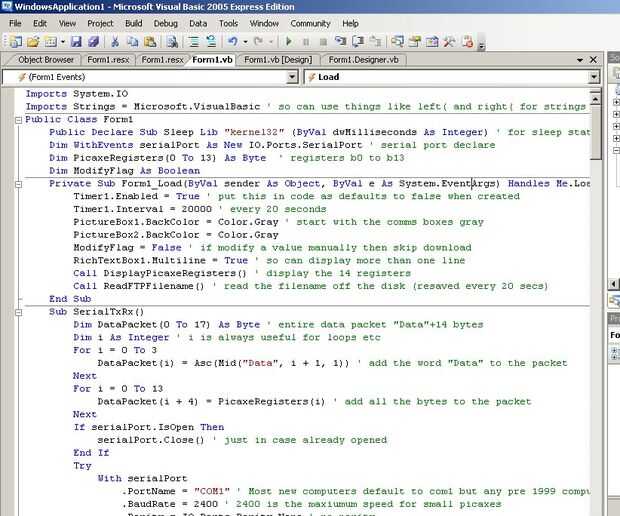Click the 'serialPort.Close()' statement
The image size is (620, 516).
[151, 440]
